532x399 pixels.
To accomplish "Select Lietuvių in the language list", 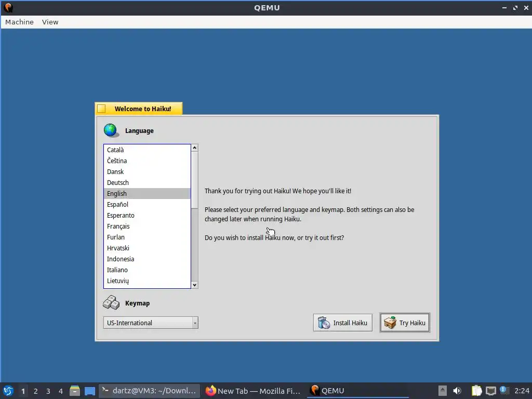I will point(147,281).
